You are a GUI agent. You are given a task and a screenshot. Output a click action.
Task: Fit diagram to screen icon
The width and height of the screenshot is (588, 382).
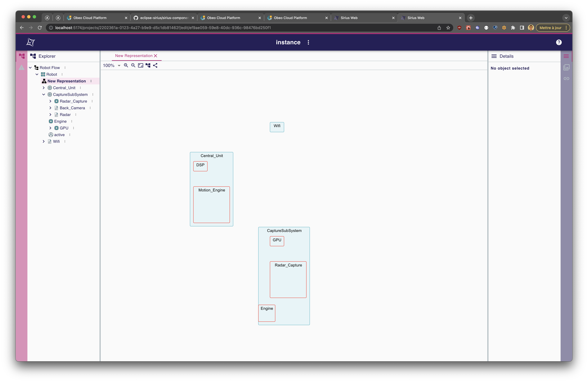point(141,65)
